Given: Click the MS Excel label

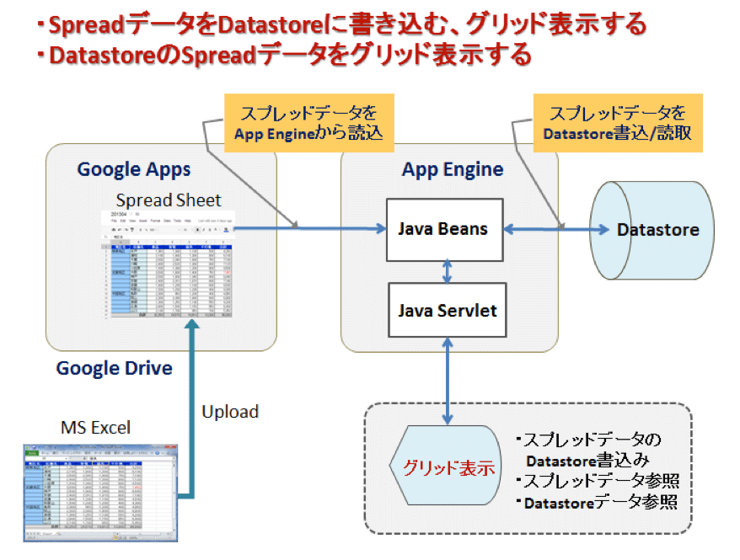Looking at the screenshot, I should click(96, 428).
